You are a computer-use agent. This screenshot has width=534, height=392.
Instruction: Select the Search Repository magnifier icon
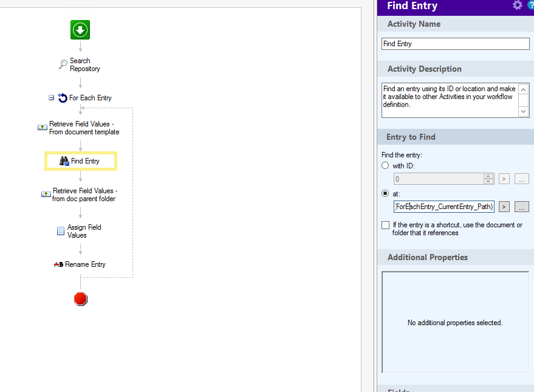click(x=63, y=64)
